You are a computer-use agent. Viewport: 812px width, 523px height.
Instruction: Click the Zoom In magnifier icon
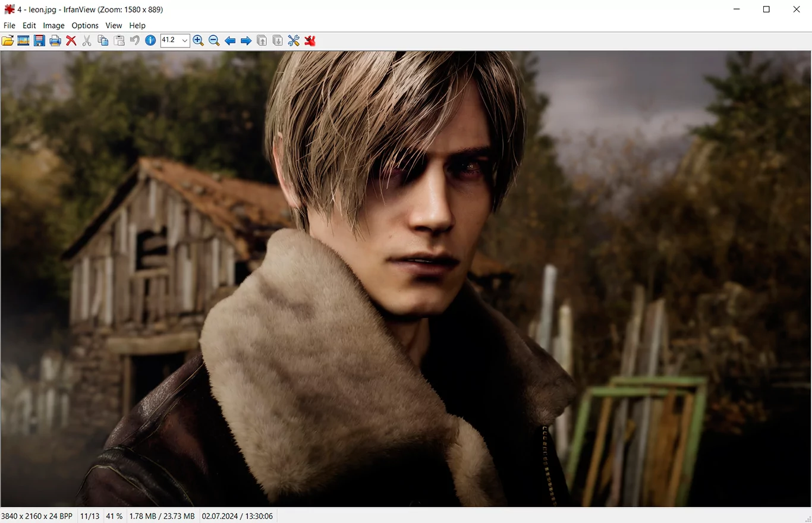(x=199, y=40)
